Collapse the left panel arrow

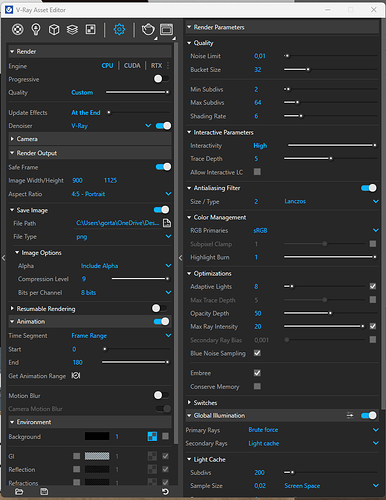tap(3, 258)
